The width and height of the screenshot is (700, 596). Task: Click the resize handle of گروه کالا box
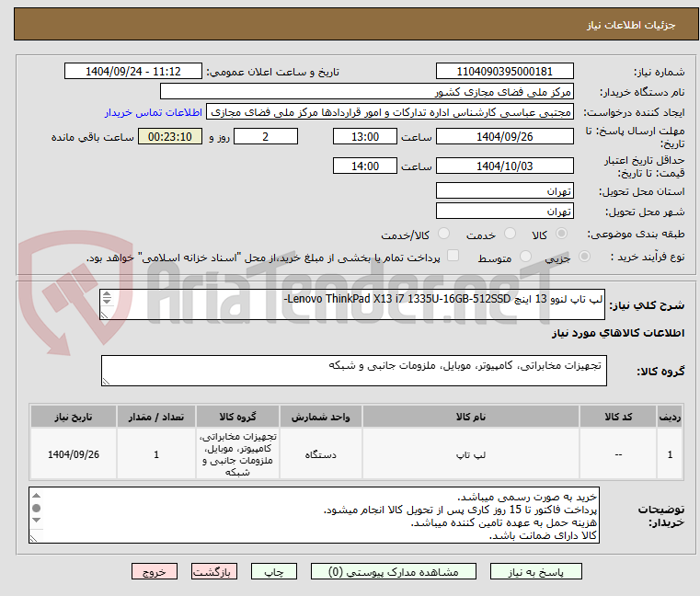click(106, 382)
